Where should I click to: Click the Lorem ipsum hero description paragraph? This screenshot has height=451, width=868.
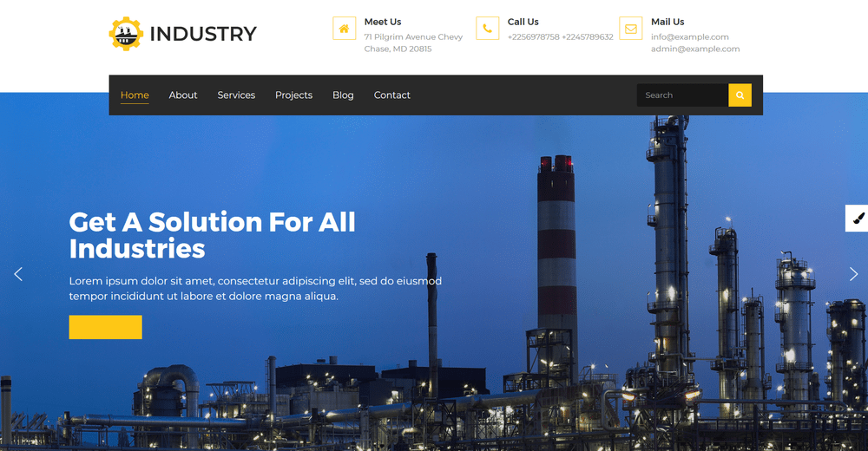pyautogui.click(x=255, y=288)
